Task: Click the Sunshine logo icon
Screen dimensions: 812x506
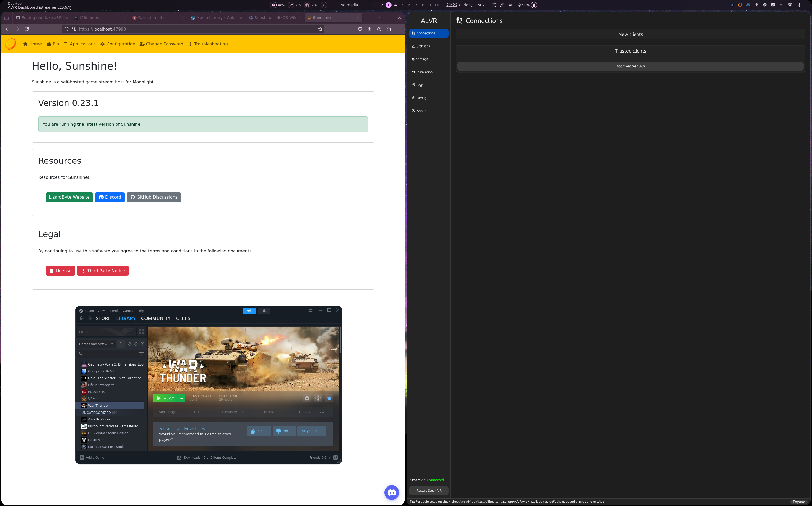Action: (x=10, y=44)
